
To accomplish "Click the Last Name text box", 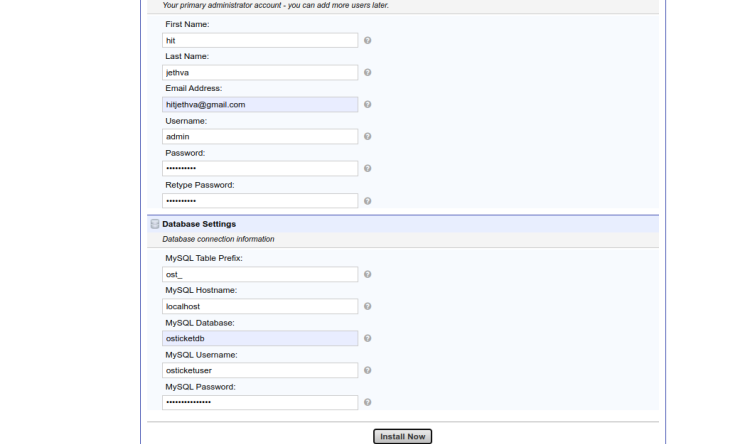I will tap(260, 73).
